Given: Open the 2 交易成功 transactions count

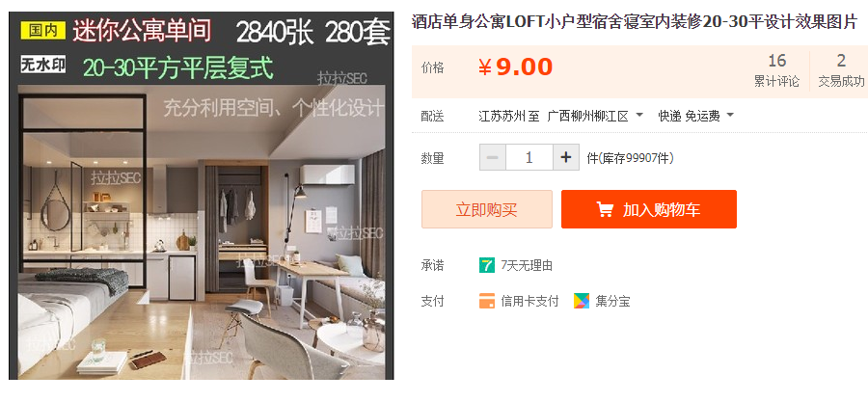Looking at the screenshot, I should pyautogui.click(x=841, y=70).
